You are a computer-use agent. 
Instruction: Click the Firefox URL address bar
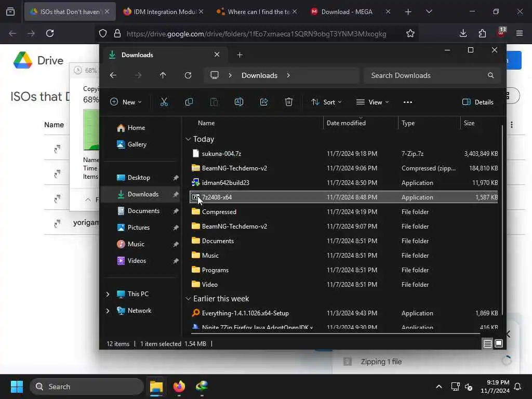[x=256, y=34]
